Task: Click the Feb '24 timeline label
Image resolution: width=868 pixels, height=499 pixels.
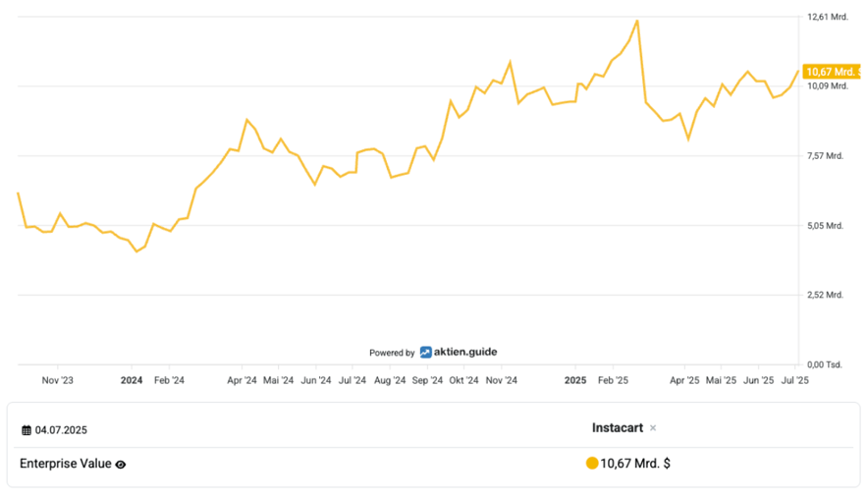Action: pos(170,380)
